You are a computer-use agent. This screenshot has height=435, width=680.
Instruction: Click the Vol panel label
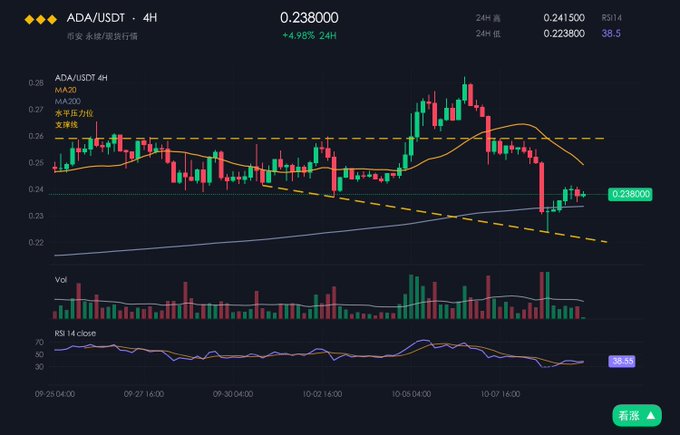(x=61, y=280)
